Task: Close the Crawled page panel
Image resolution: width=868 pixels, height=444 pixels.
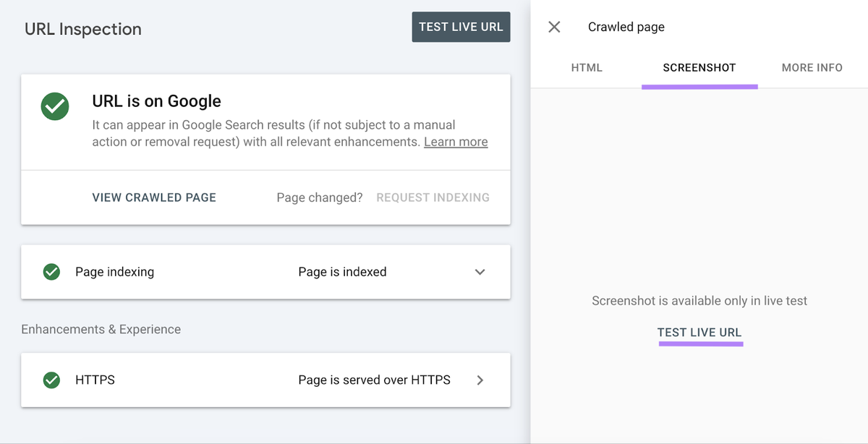Action: (554, 27)
